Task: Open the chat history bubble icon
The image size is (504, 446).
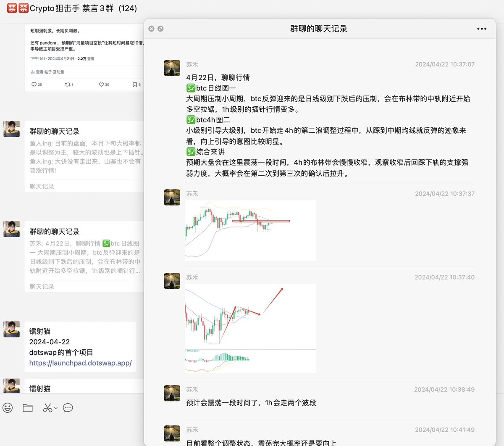Action: (x=68, y=408)
